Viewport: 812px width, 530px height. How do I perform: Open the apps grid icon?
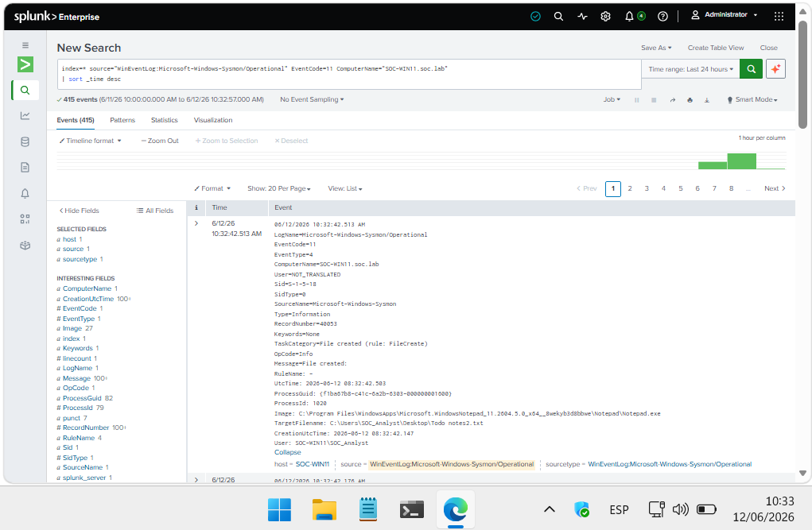pos(779,17)
